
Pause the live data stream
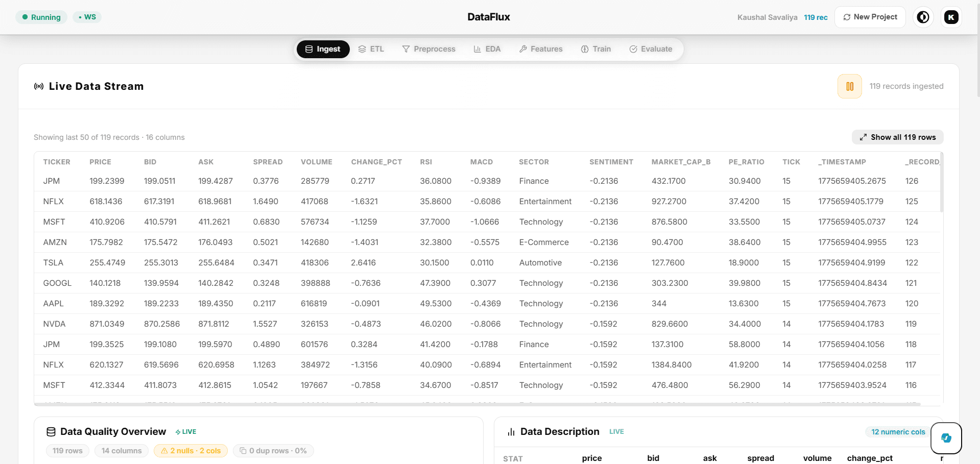click(x=849, y=86)
